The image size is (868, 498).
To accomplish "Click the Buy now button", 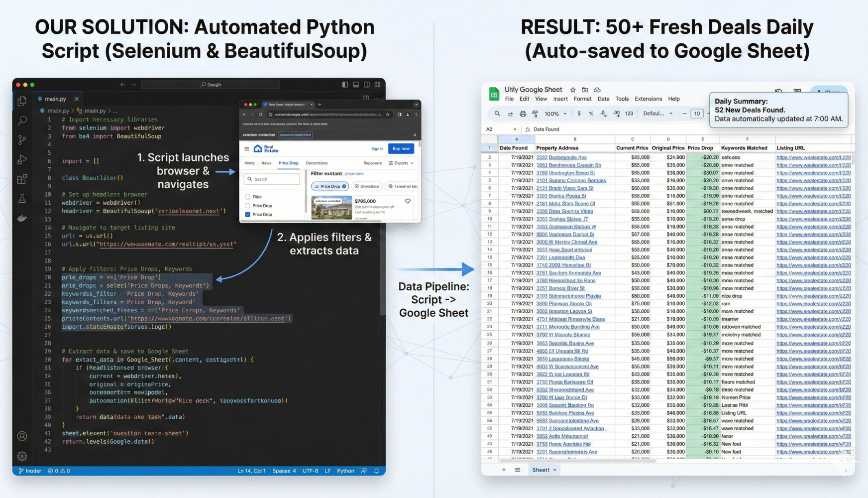I will tap(401, 148).
